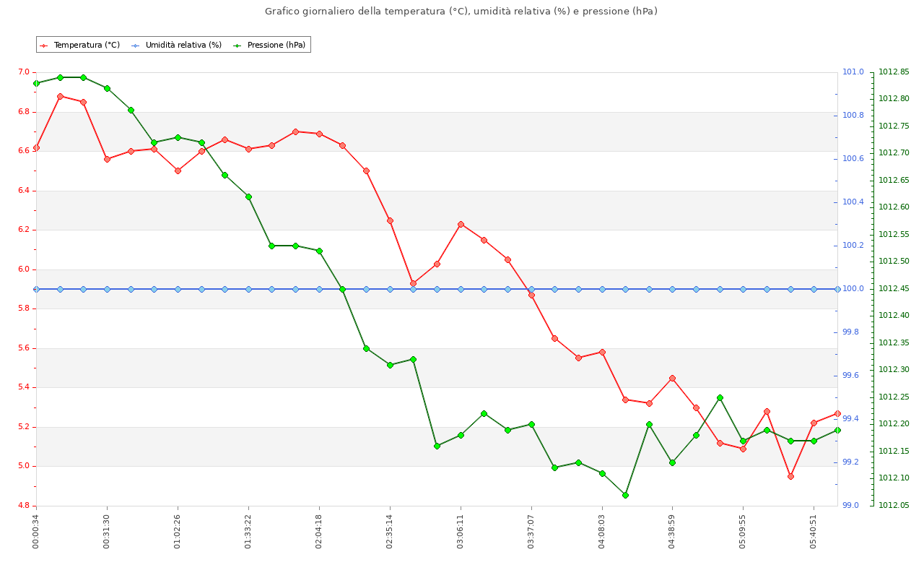
Task: Click the lowest green pressure data point
Action: 625,495
